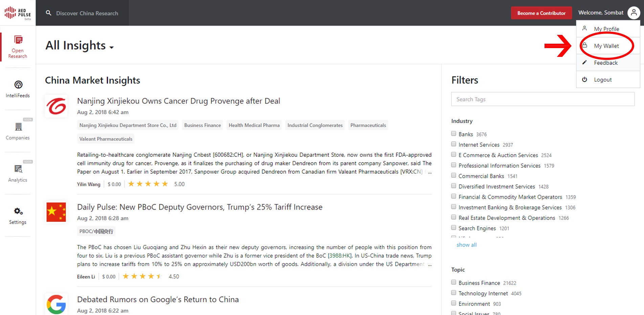Screen dimensions: 644x315
Task: Click the My Wallet lock icon
Action: (584, 45)
